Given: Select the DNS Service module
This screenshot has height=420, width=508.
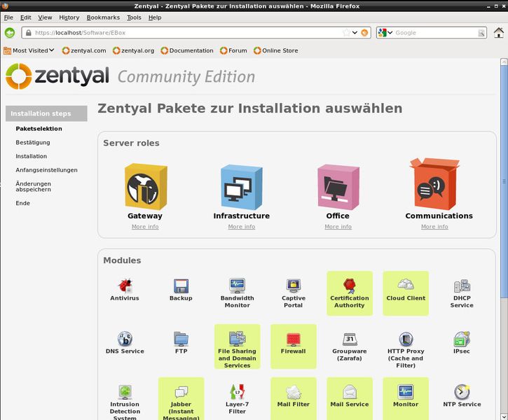Looking at the screenshot, I should click(125, 343).
